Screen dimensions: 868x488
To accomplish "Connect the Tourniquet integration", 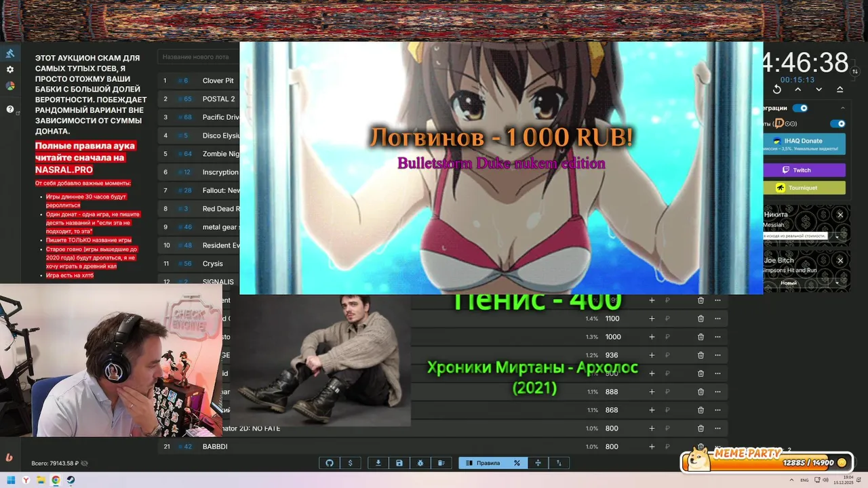I will pos(804,188).
